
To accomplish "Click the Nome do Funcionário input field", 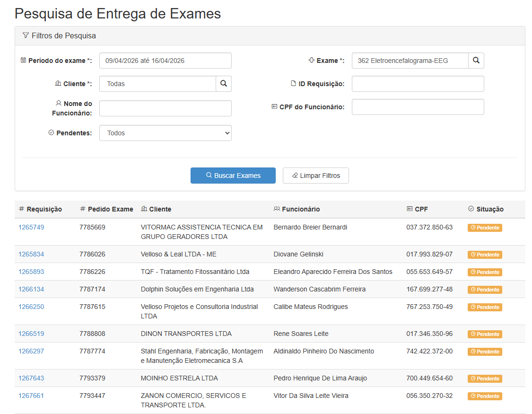I will (x=166, y=108).
